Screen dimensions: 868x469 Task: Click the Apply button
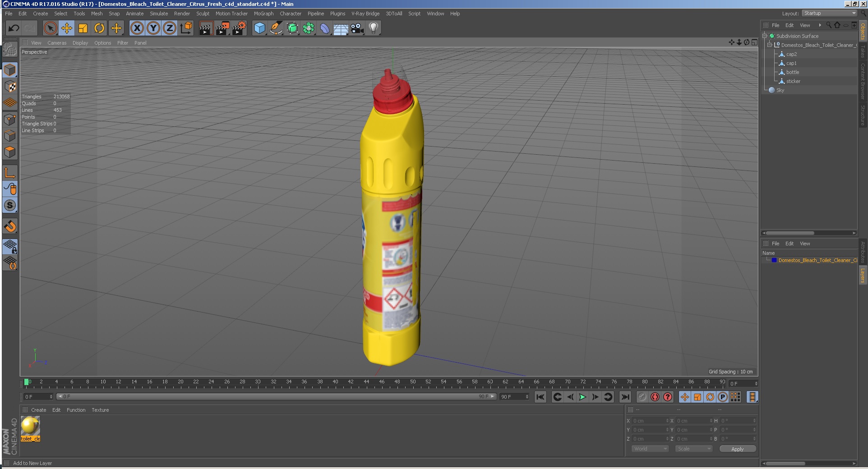coord(738,449)
